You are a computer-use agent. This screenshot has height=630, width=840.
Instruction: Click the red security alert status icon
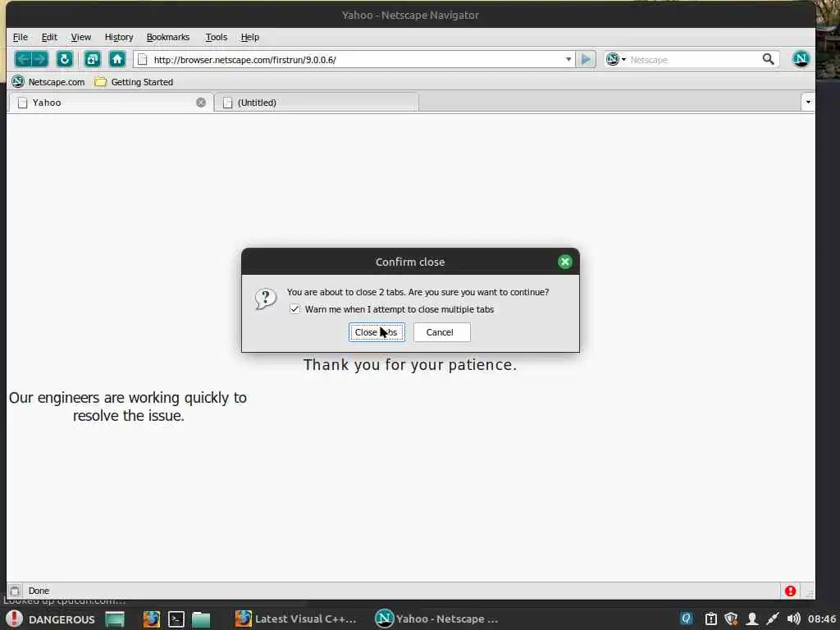pos(790,591)
